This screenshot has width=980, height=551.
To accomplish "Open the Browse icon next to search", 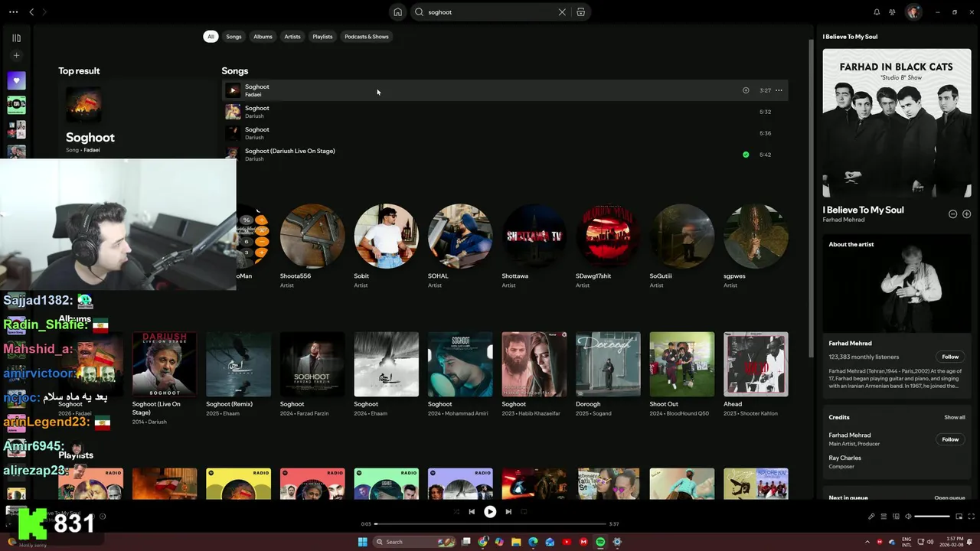I will click(581, 12).
